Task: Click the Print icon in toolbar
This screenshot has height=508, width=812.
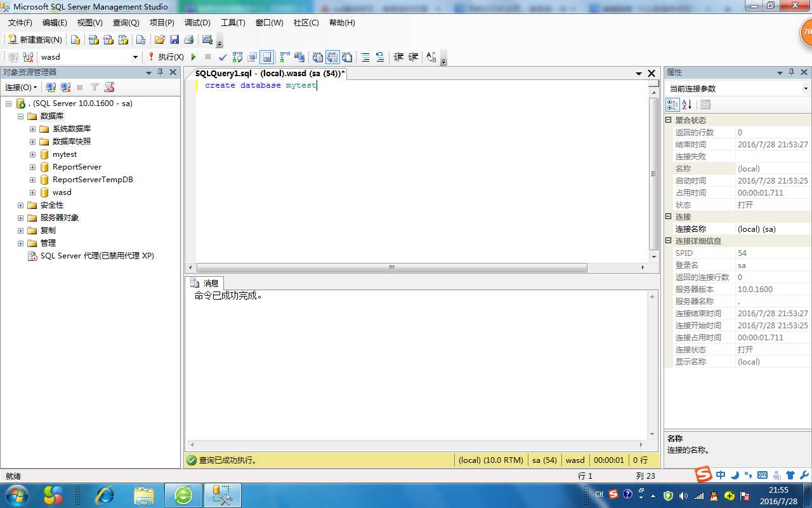Action: pos(188,39)
